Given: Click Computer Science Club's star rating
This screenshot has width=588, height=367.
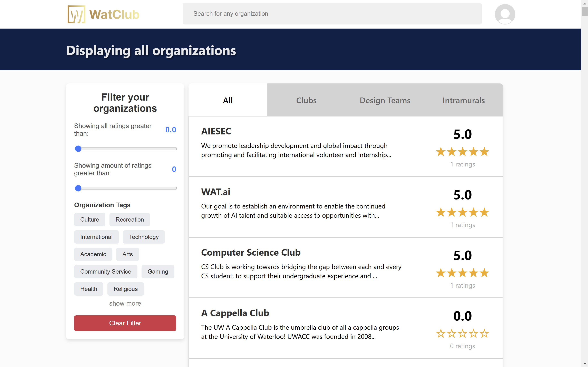Looking at the screenshot, I should pos(462,273).
